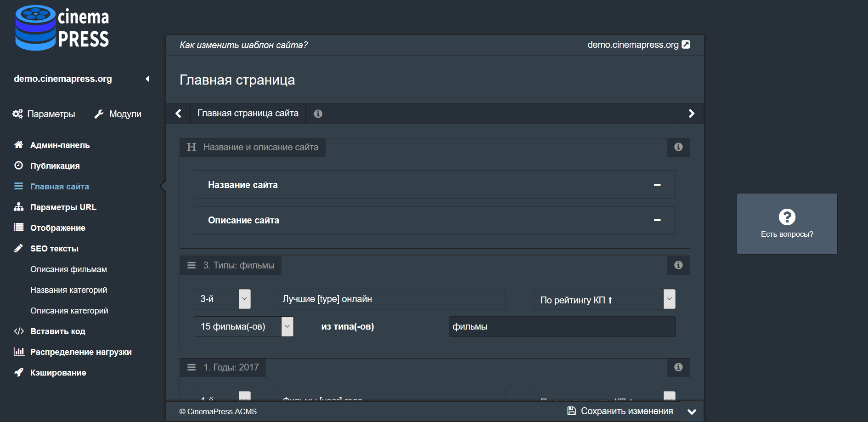Click info icon in Типы: фильмы section header
The height and width of the screenshot is (422, 868).
click(x=678, y=265)
